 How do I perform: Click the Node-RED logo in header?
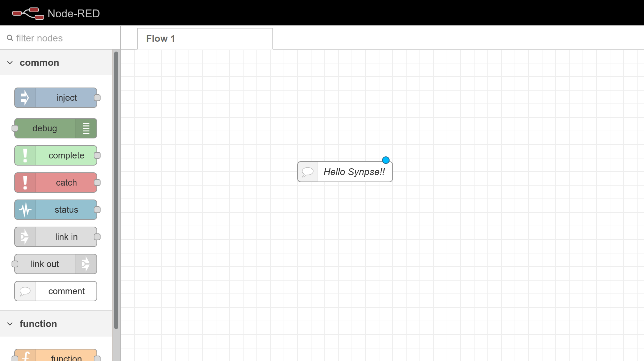pos(28,14)
